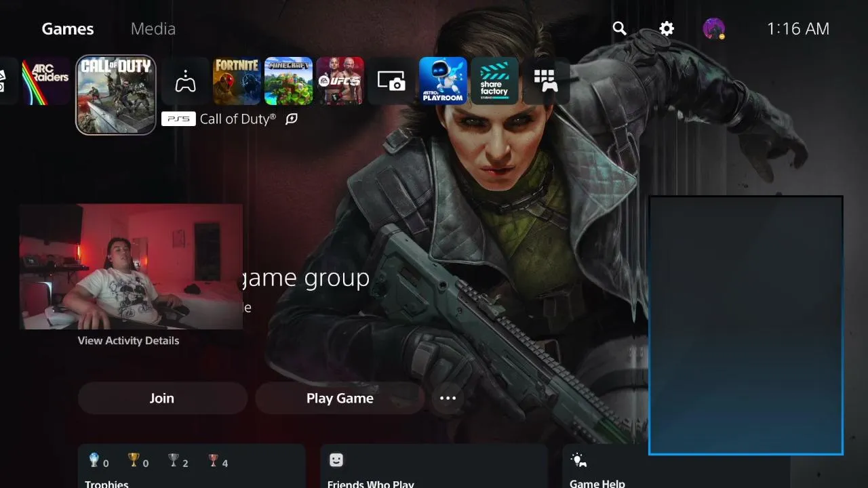Click the Join button
The image size is (868, 488).
click(162, 398)
